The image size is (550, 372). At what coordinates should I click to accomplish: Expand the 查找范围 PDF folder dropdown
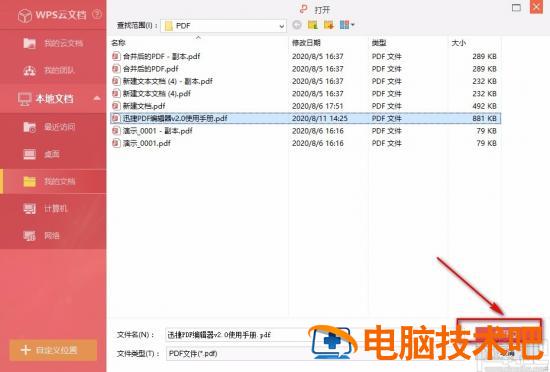(x=281, y=26)
